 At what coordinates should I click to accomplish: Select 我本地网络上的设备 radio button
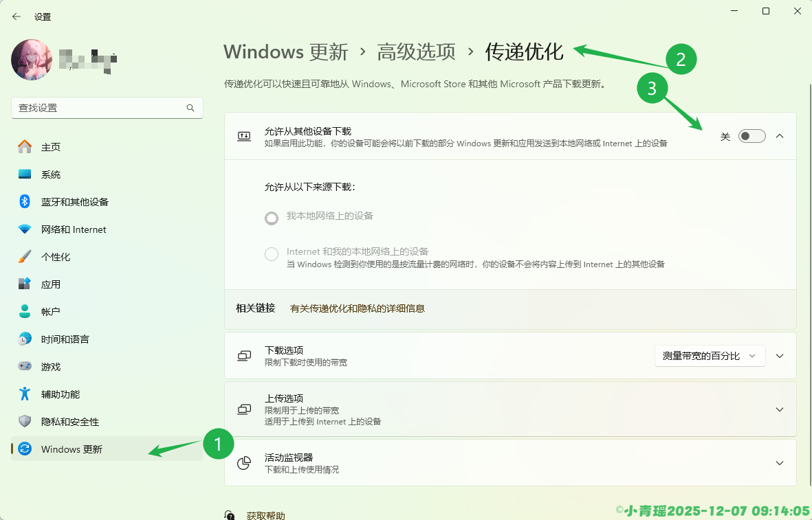[x=272, y=218]
